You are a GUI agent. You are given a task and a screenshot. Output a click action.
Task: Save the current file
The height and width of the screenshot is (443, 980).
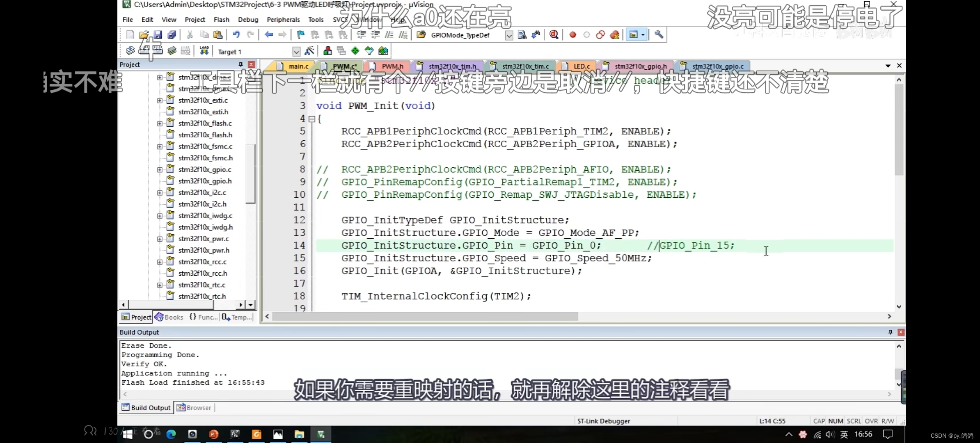click(158, 35)
